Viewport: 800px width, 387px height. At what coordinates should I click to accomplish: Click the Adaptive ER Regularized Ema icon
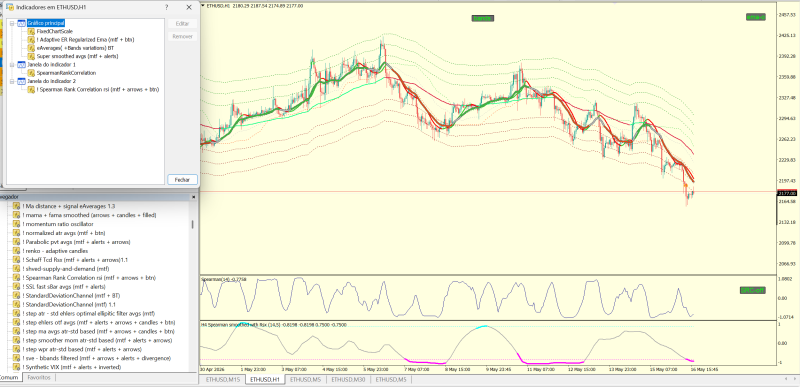click(31, 39)
